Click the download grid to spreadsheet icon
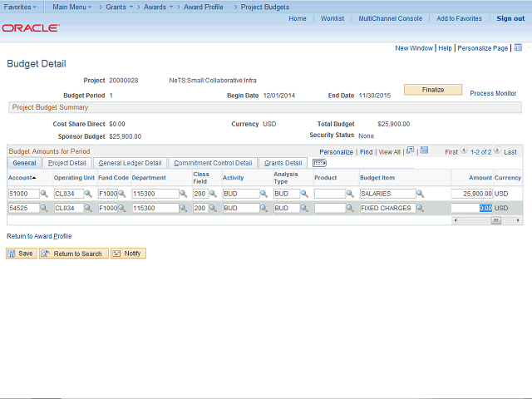Viewport: 532px width, 399px height. (424, 151)
